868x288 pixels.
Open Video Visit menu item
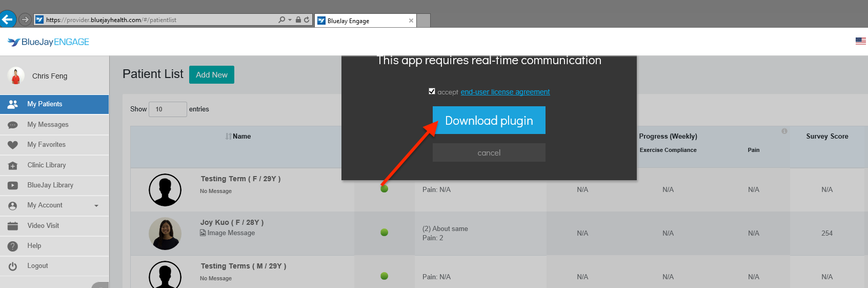click(x=54, y=226)
